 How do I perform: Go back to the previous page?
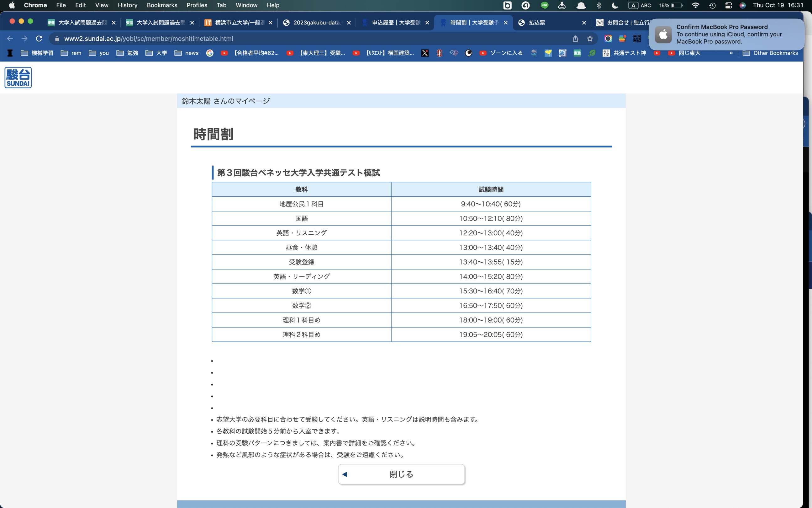pos(10,39)
